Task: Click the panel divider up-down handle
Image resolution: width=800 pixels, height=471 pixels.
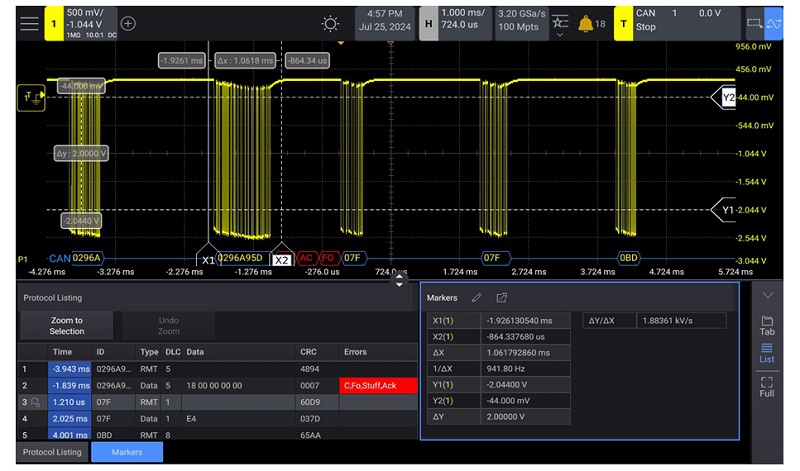Action: click(399, 279)
